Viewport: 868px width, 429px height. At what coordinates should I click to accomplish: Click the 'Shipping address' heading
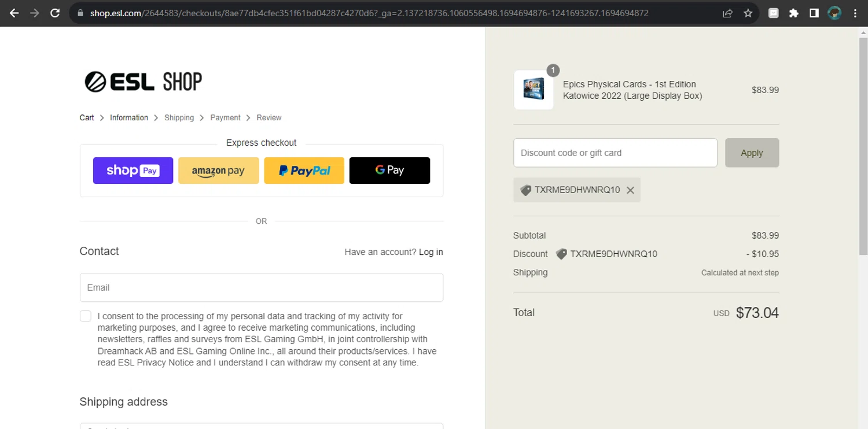(124, 402)
